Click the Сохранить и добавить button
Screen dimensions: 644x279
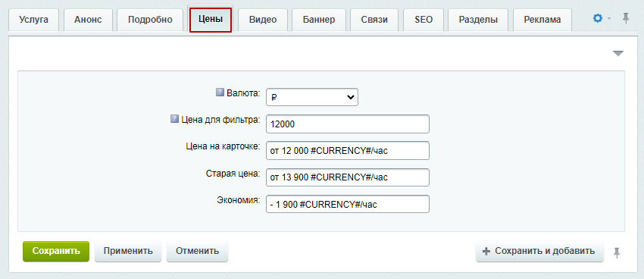(x=539, y=251)
